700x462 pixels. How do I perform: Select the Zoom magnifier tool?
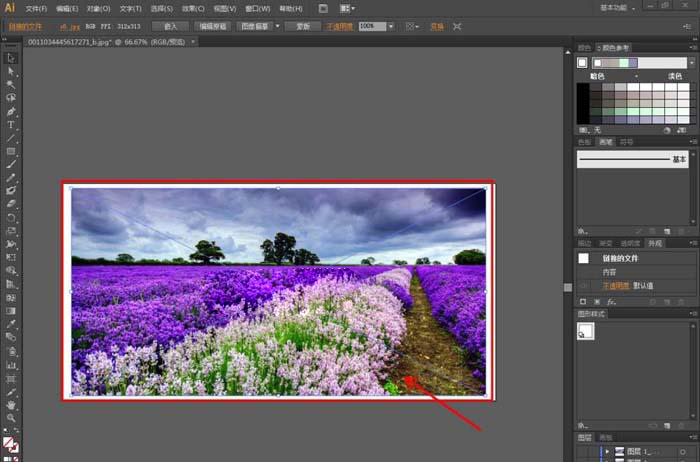tap(11, 418)
